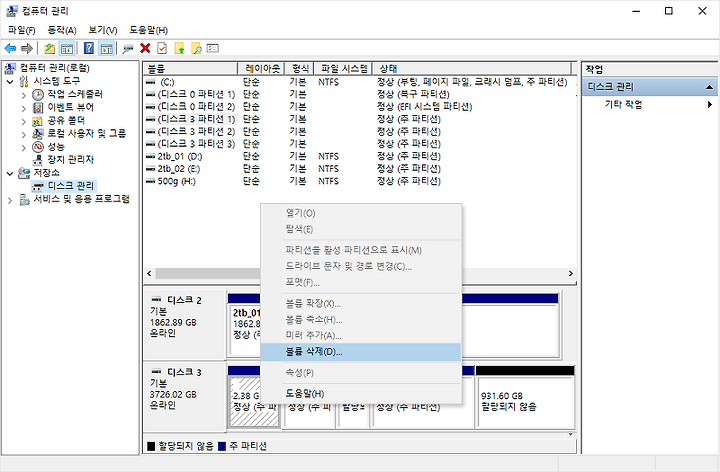Select the (디스크 3 파티션 1) volume row
The image size is (720, 472).
pyautogui.click(x=359, y=119)
